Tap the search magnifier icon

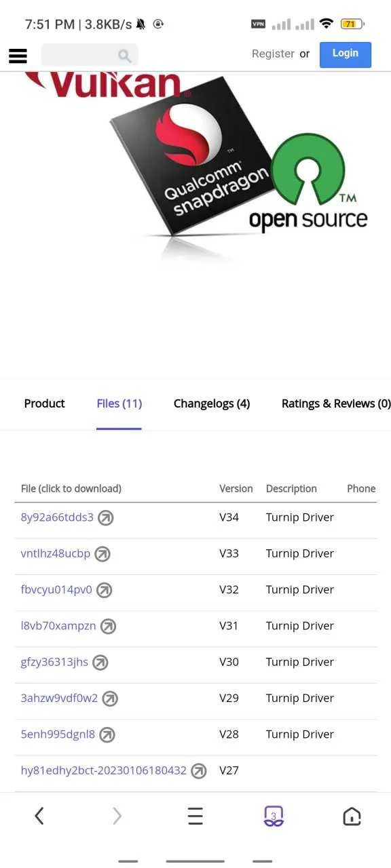click(124, 56)
